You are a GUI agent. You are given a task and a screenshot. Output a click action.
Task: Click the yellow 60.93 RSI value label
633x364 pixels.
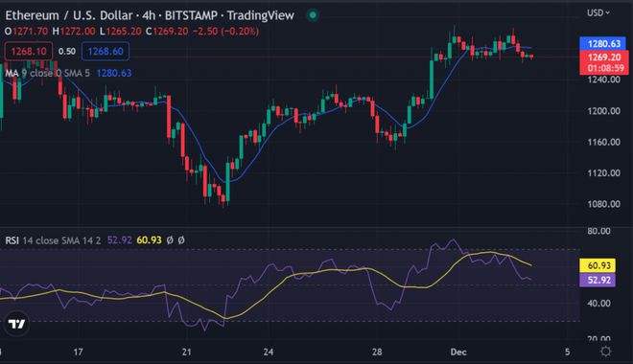[598, 265]
